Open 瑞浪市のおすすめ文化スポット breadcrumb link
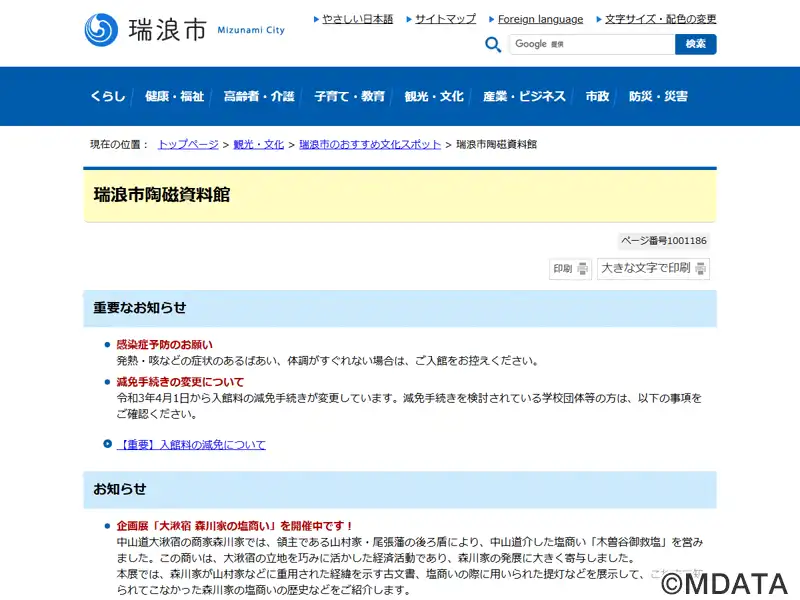Screen dimensions: 800x600 pyautogui.click(x=370, y=145)
